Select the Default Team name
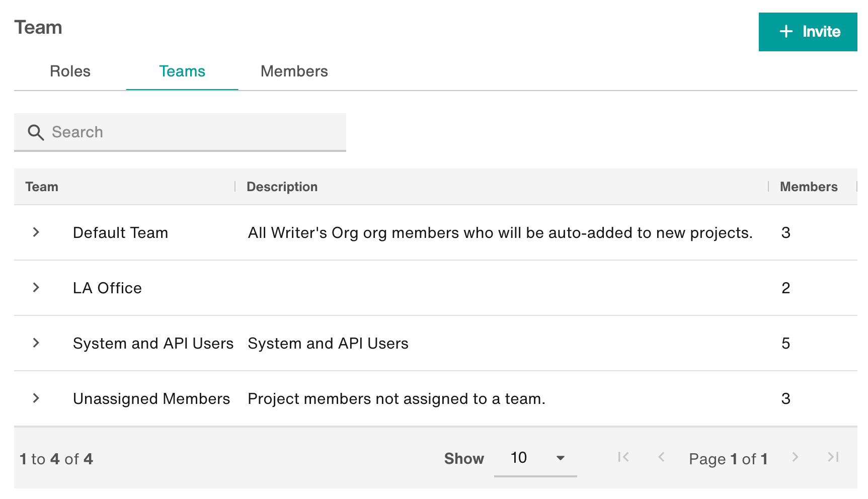Viewport: 868px width, 499px height. [120, 233]
